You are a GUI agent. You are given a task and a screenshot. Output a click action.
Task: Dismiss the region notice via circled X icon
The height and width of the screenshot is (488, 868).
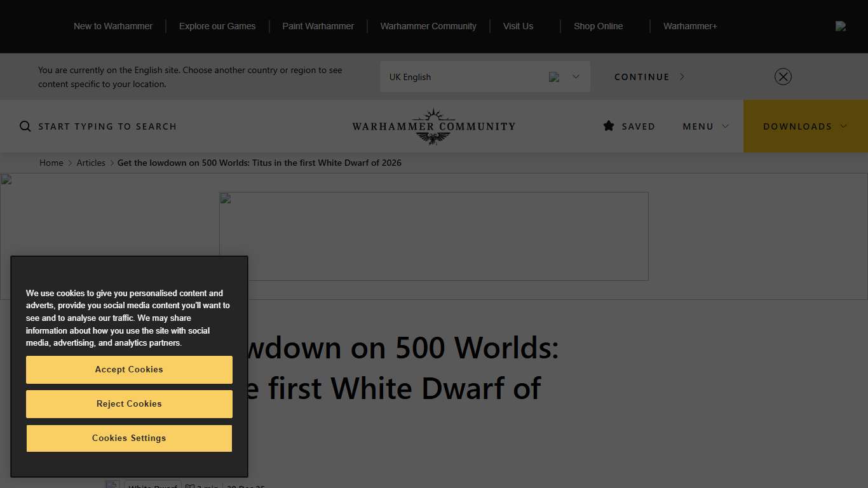point(783,76)
